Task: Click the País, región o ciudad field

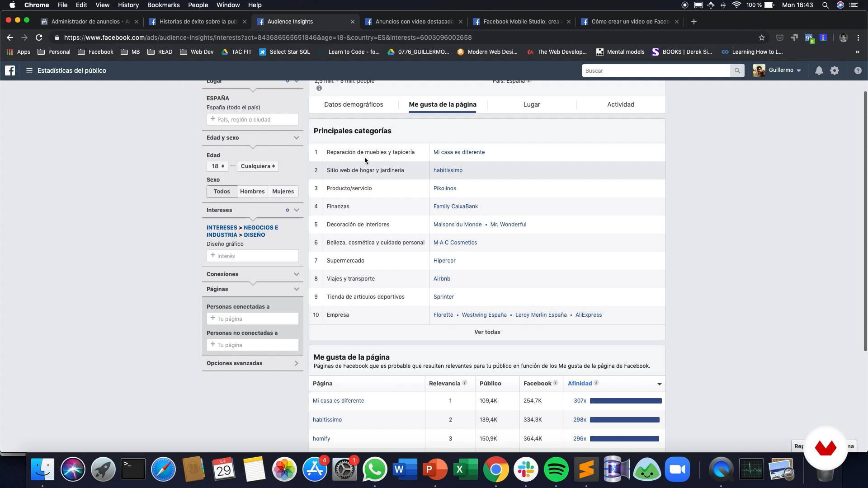Action: 253,119
